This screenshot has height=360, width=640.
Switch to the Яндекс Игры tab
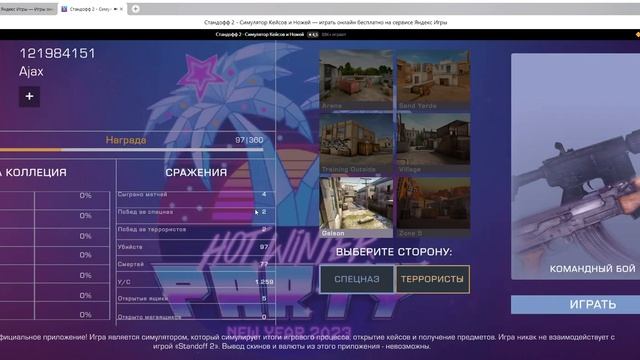click(27, 9)
